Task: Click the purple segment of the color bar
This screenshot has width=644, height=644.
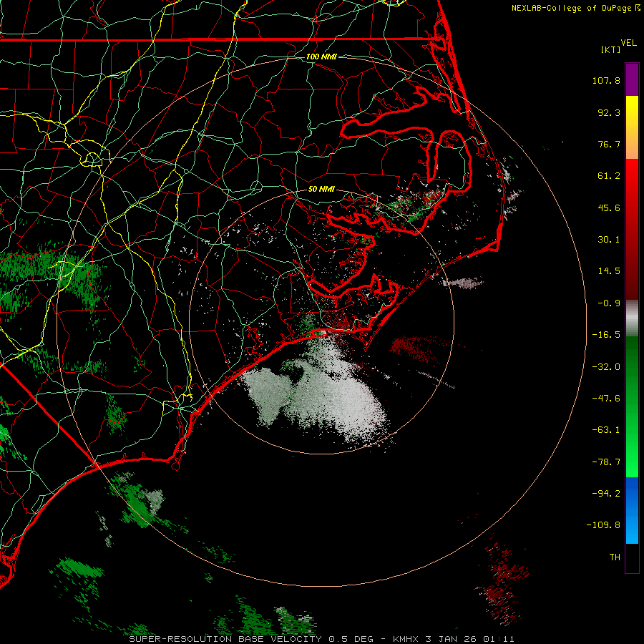Action: (632, 79)
